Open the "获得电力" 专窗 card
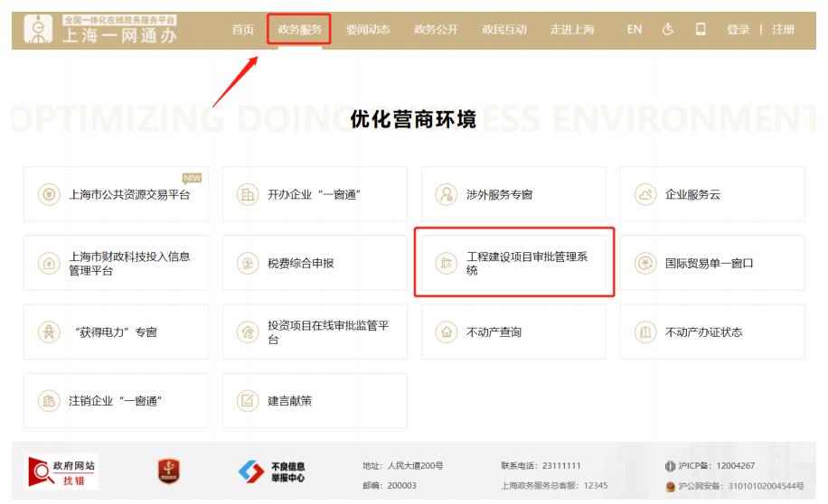 click(x=117, y=331)
